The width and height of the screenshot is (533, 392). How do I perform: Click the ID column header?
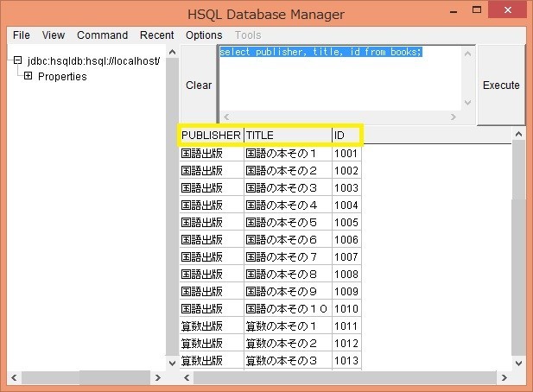[346, 136]
